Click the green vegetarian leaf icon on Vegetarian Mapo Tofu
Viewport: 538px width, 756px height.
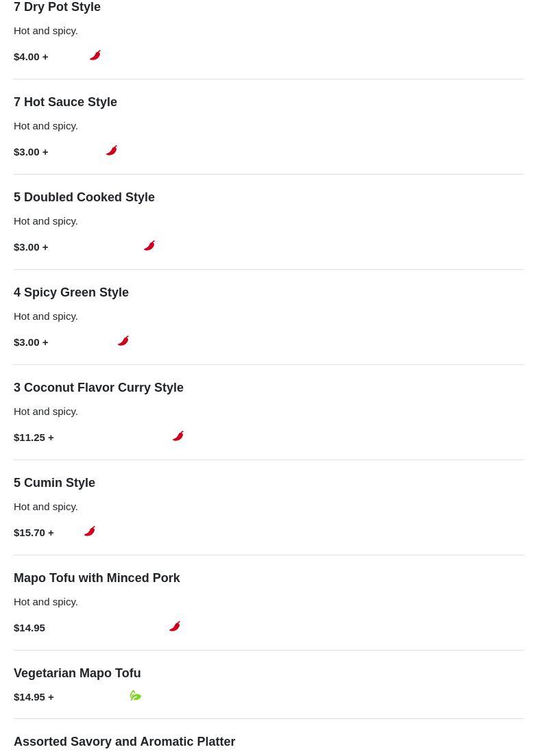pos(136,696)
